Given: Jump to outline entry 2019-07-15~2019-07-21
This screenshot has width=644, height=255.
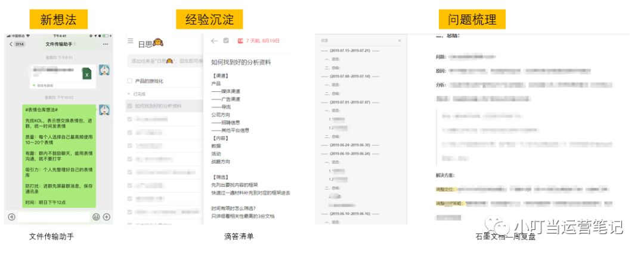Looking at the screenshot, I should click(349, 51).
